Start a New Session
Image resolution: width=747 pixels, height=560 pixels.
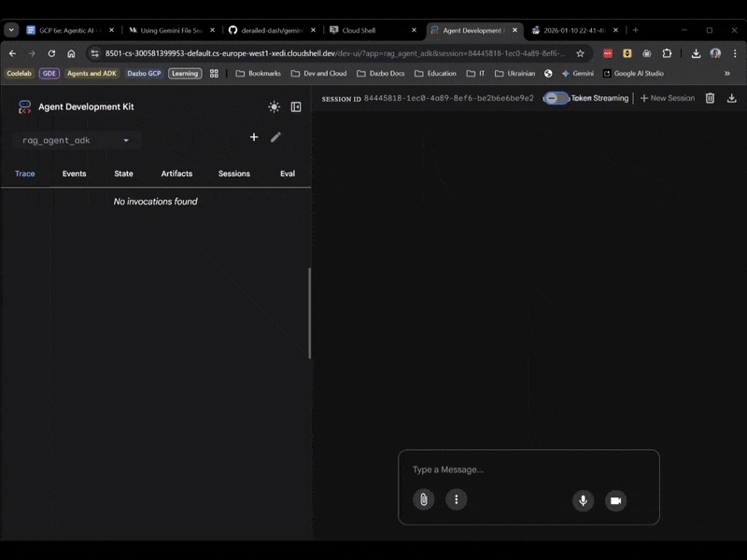point(667,98)
